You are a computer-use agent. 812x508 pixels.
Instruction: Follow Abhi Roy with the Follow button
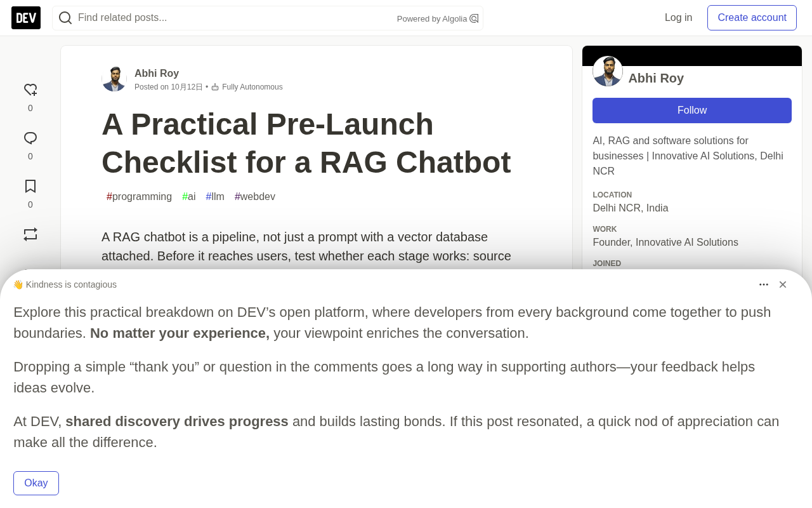[x=692, y=110]
